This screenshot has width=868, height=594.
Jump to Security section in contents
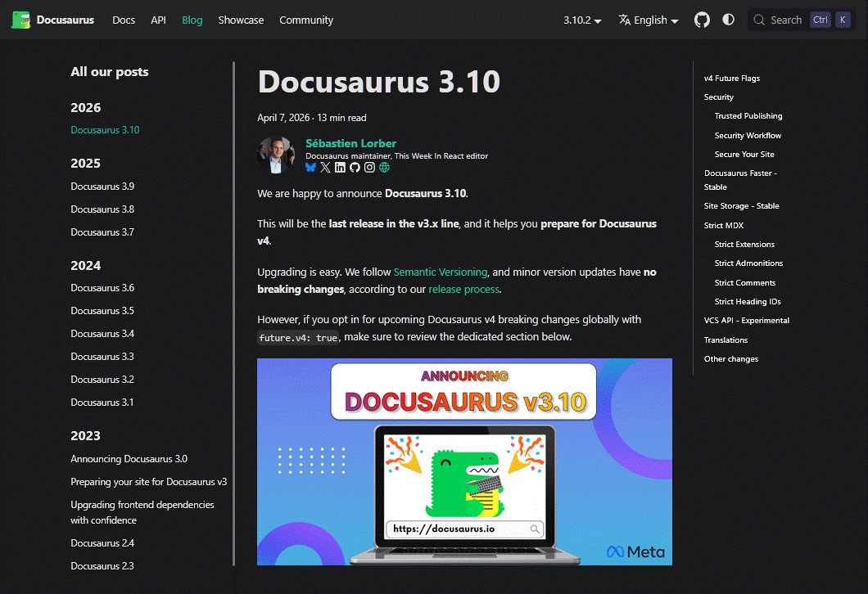pyautogui.click(x=718, y=97)
